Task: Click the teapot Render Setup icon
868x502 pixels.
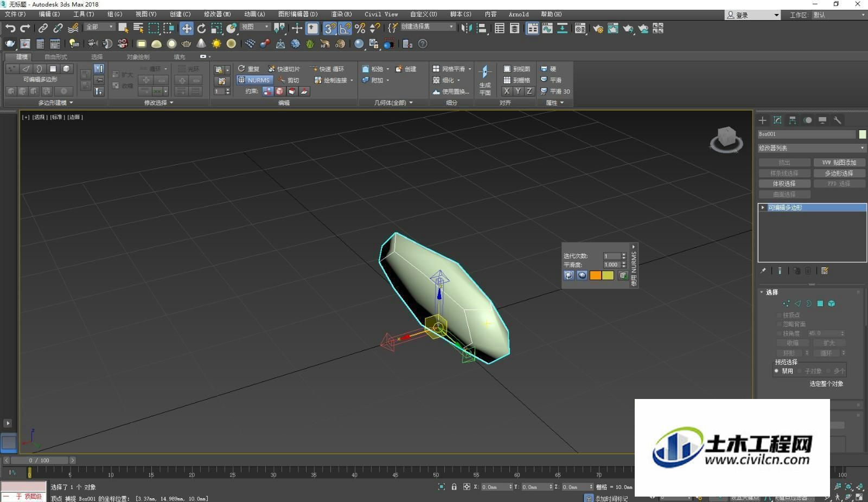Action: (x=598, y=28)
